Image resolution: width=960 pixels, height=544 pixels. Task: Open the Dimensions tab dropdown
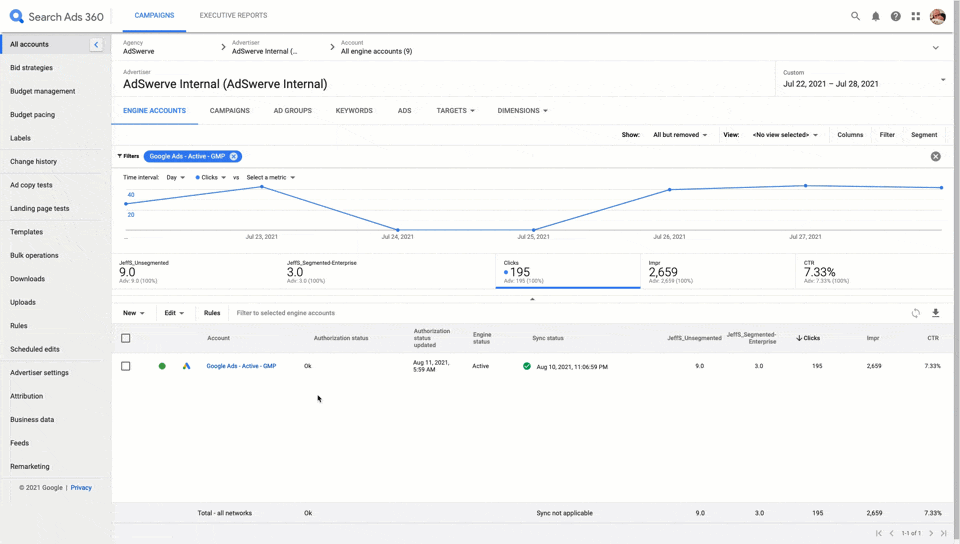pos(522,111)
